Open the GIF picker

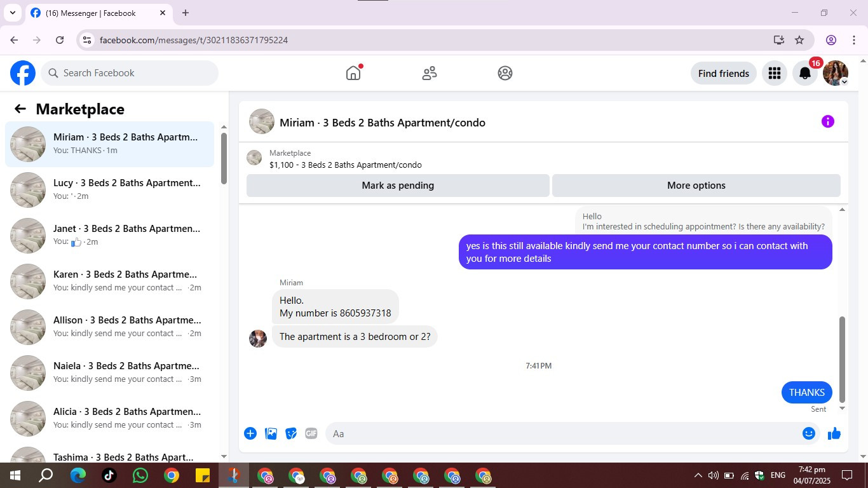coord(311,433)
